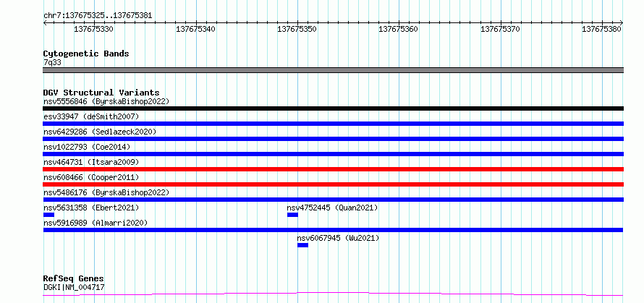Click the magenta DGKI gene intron line
The width and height of the screenshot is (644, 303).
click(x=333, y=294)
